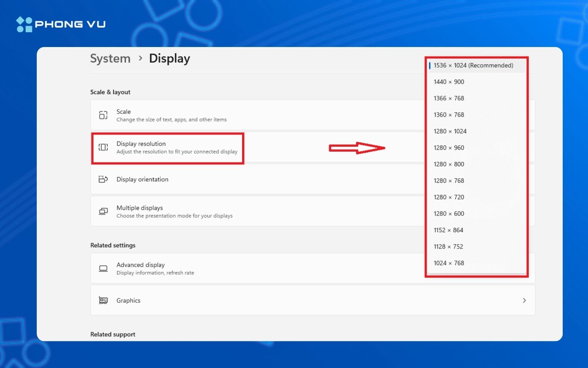Select the 1024 × 768 resolution at list bottom

click(x=449, y=263)
